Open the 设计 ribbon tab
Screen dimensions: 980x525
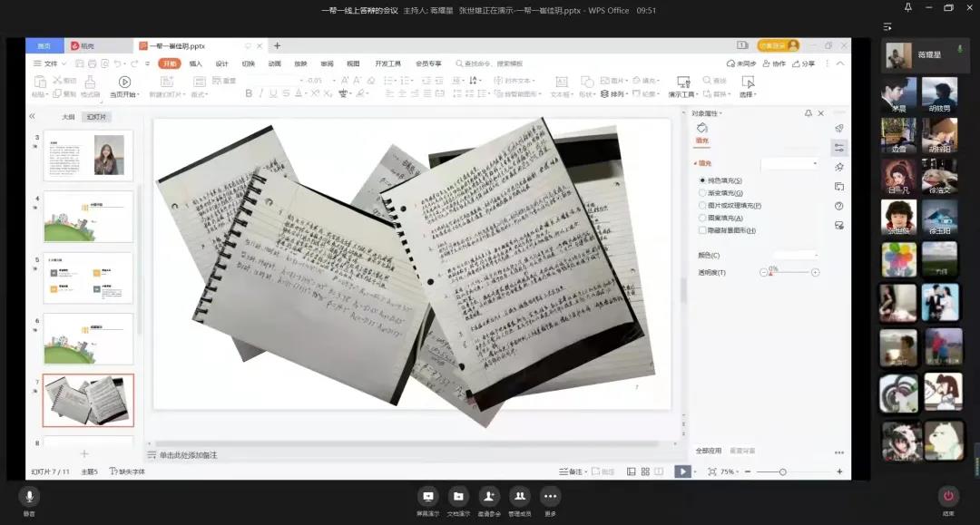(222, 63)
